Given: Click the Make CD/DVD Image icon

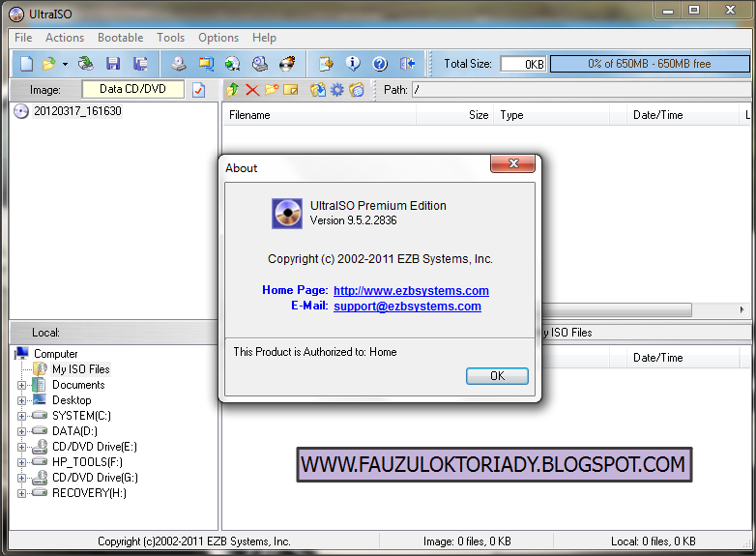Looking at the screenshot, I should (179, 64).
